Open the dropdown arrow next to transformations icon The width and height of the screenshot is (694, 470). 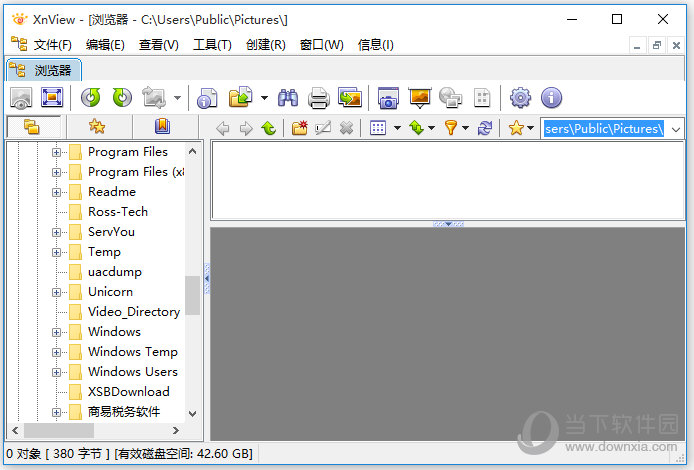[x=177, y=98]
